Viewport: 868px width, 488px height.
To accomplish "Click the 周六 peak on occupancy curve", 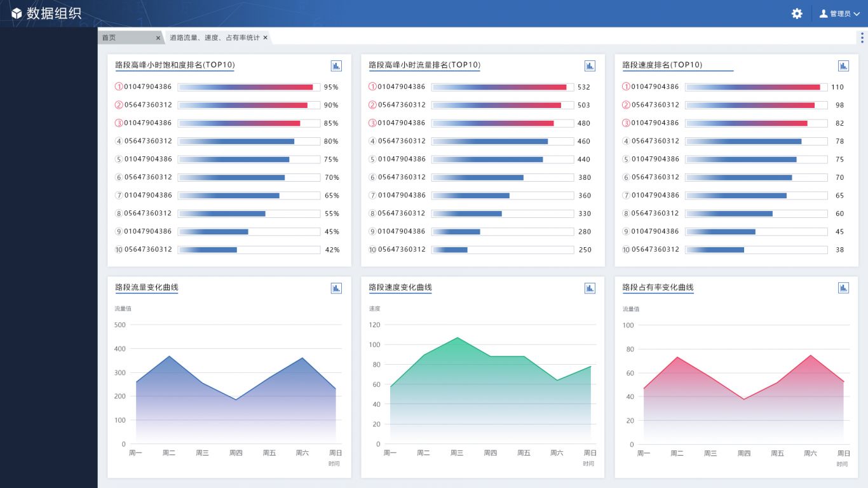I will [810, 355].
